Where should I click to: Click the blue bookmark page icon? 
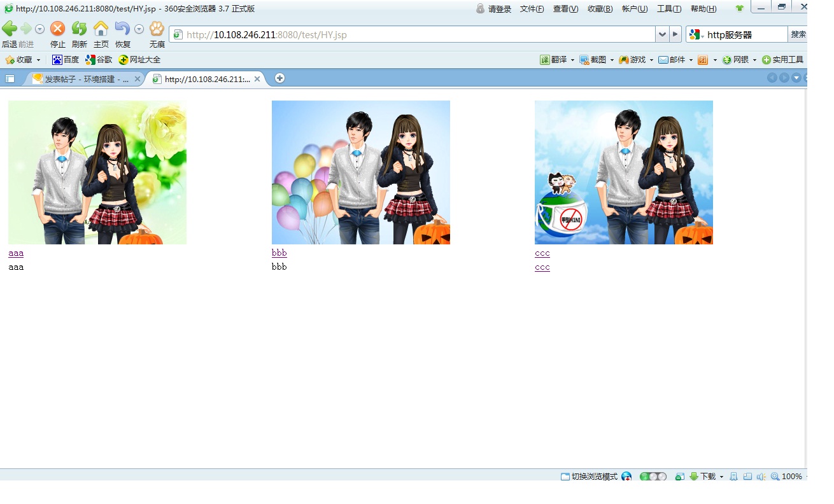[x=733, y=477]
